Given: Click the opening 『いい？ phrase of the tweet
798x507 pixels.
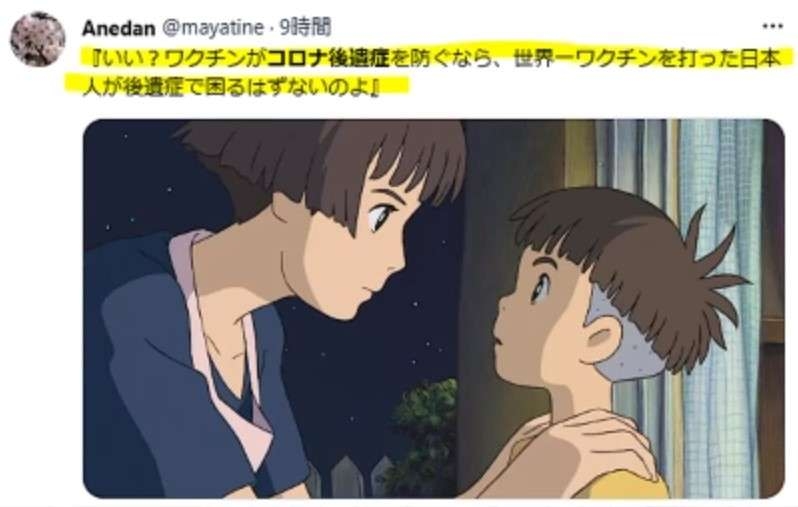Looking at the screenshot, I should coord(129,60).
